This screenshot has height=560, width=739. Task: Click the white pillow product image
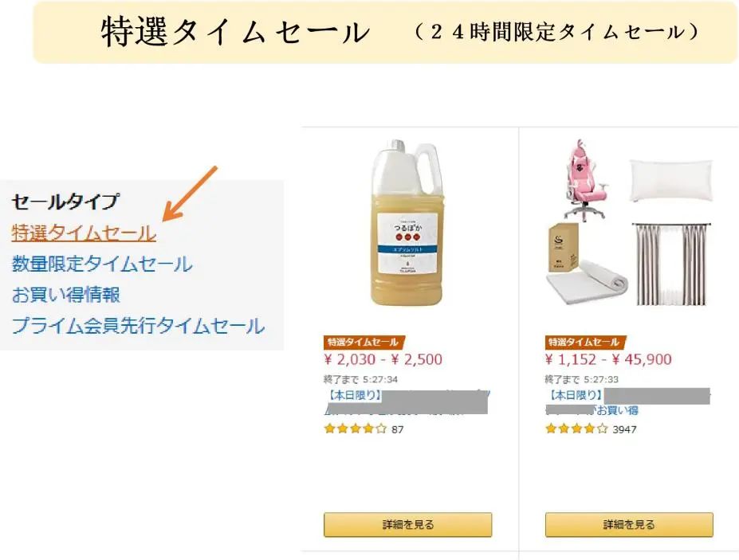pyautogui.click(x=670, y=181)
